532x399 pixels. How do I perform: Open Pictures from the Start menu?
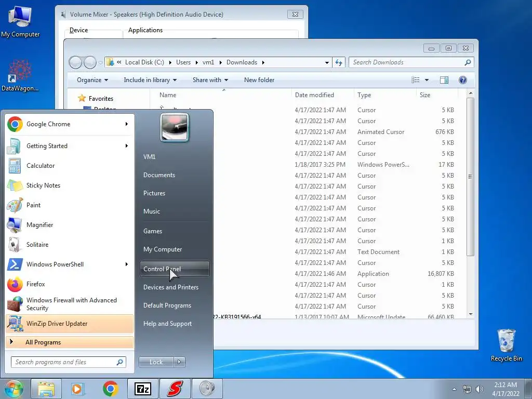point(175,193)
